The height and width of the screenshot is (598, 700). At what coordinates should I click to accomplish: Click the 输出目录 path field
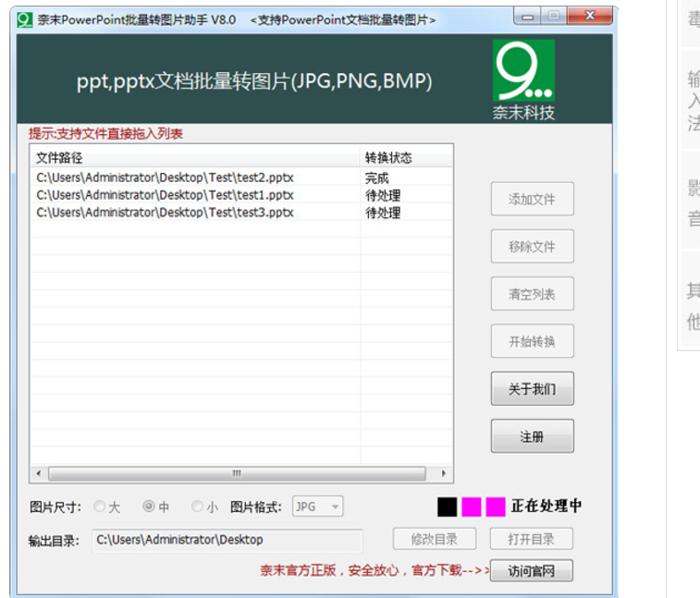(227, 540)
